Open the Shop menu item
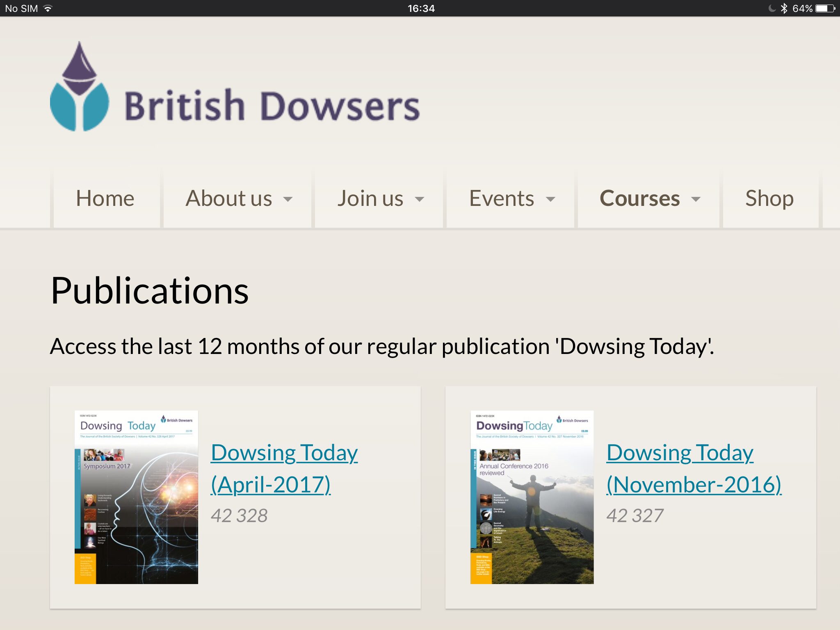 769,199
